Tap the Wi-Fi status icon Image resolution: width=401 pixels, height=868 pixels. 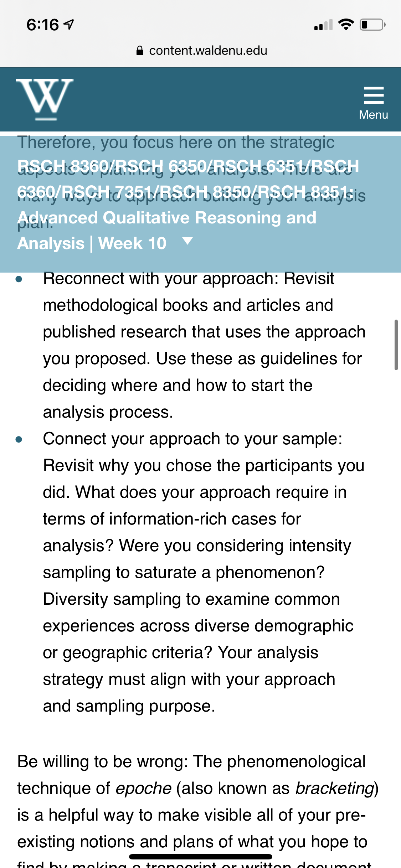pyautogui.click(x=345, y=25)
